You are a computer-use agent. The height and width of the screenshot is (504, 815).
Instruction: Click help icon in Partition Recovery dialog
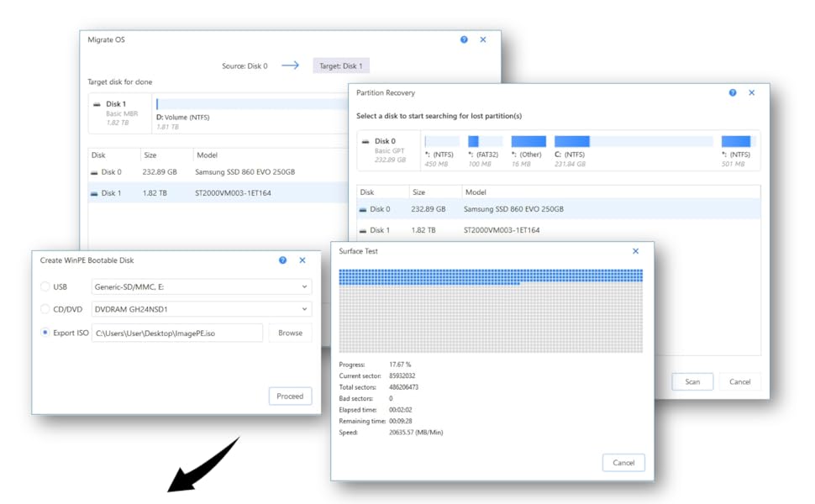coord(733,92)
